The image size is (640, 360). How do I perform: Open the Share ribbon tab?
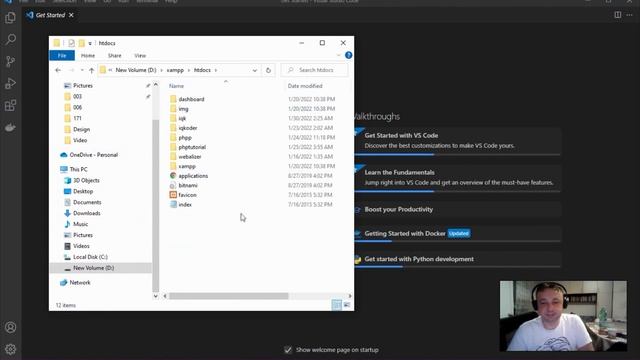(x=115, y=56)
